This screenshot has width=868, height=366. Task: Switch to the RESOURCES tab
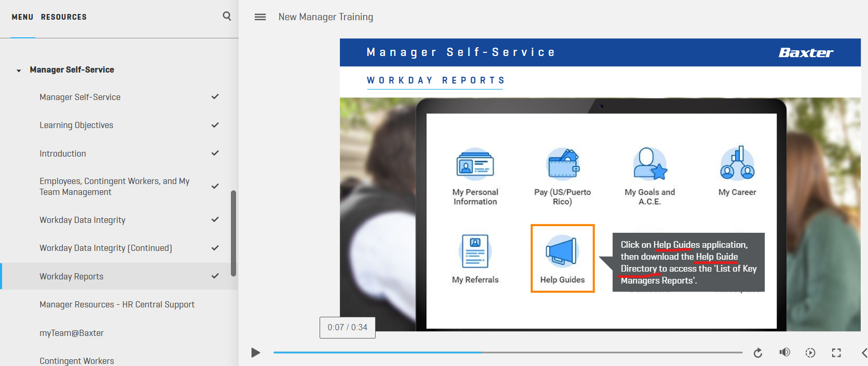click(x=64, y=17)
